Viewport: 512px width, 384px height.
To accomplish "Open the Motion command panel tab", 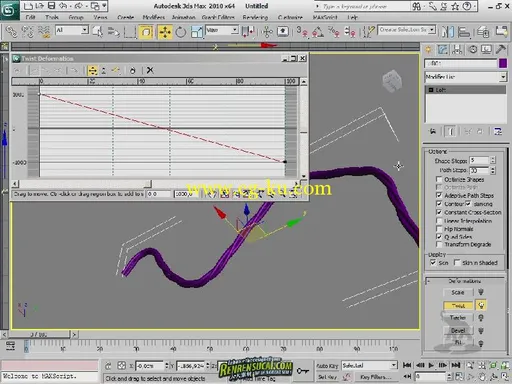I will [x=473, y=50].
